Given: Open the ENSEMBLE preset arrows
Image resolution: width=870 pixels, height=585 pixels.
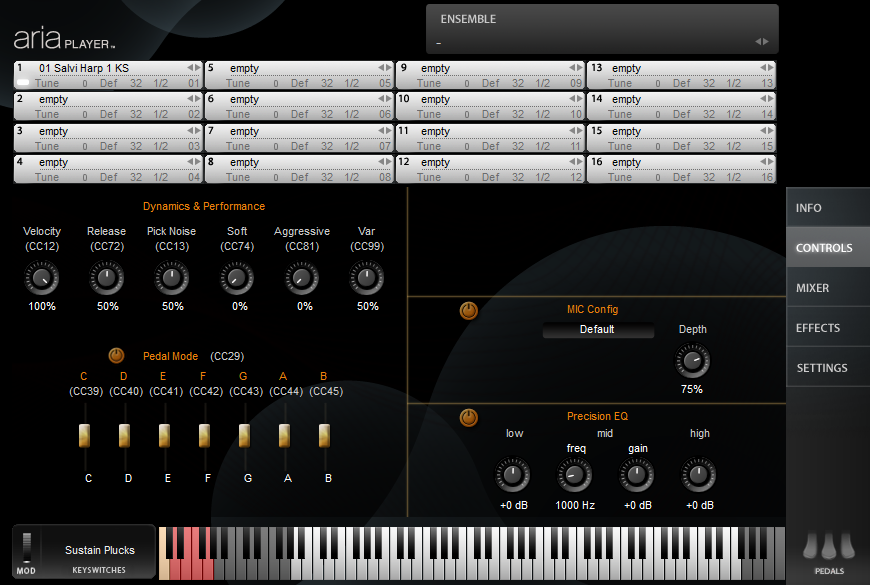Looking at the screenshot, I should pos(762,42).
